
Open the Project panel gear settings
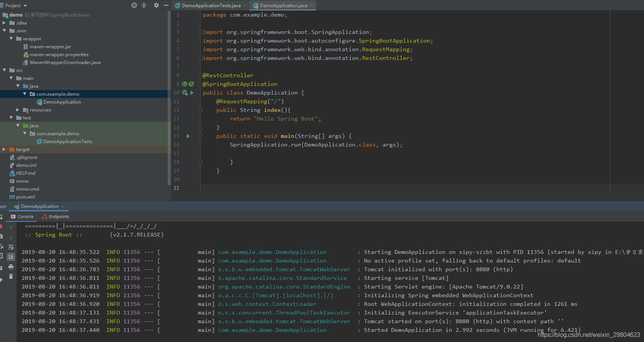pos(156,5)
